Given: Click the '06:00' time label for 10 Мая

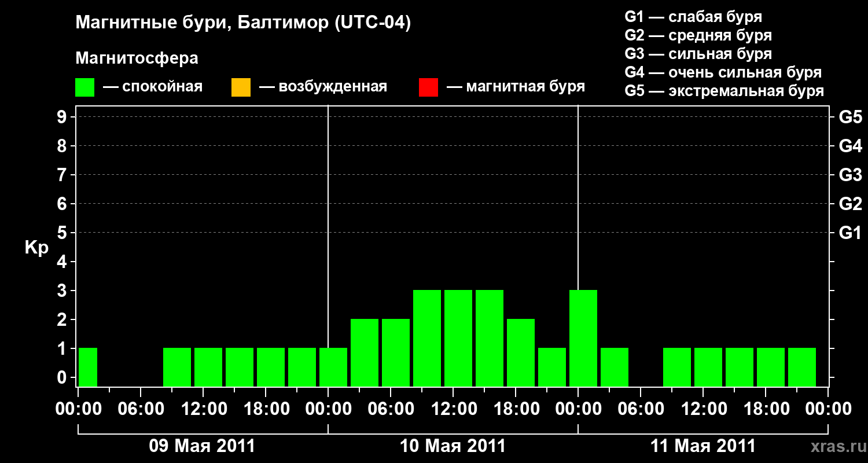Looking at the screenshot, I should [391, 409].
